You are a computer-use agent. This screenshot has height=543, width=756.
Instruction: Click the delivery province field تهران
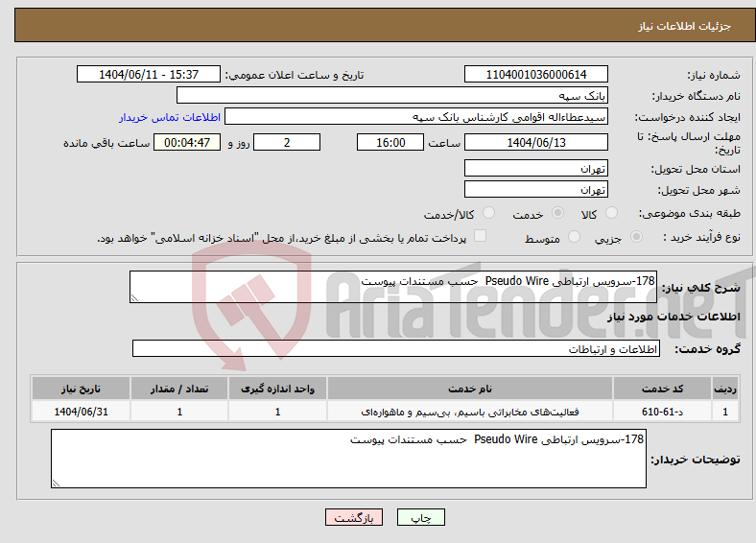[x=535, y=168]
